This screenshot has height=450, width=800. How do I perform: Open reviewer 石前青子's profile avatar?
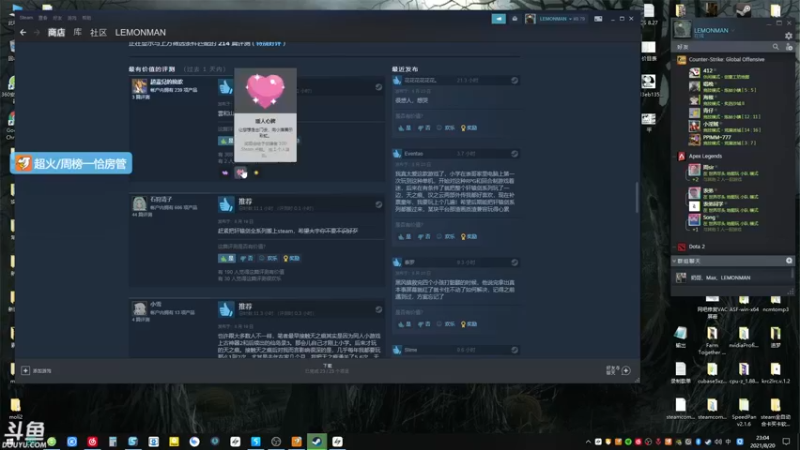(x=139, y=204)
